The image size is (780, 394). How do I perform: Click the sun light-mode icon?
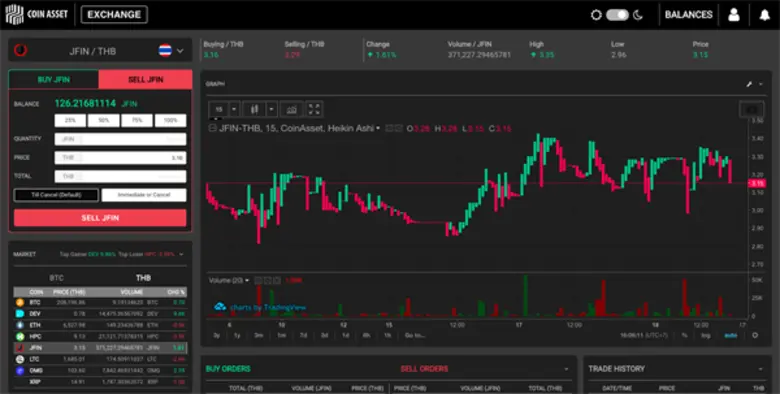[596, 15]
